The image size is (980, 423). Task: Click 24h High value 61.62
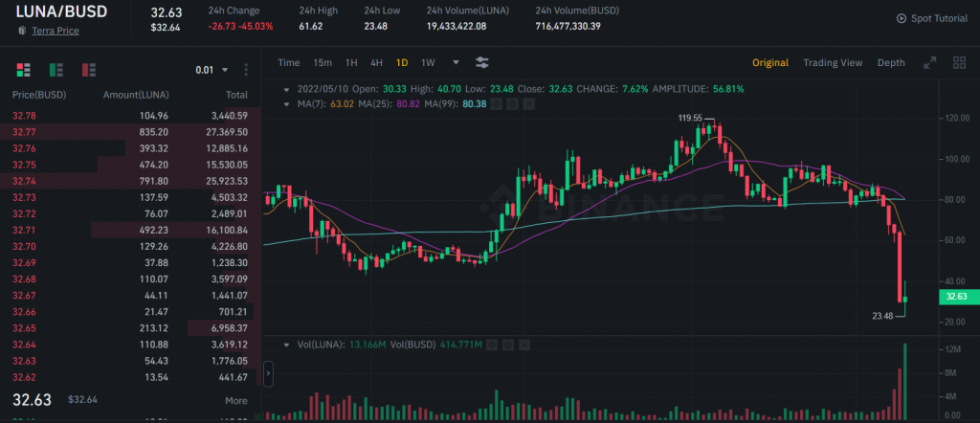point(311,26)
